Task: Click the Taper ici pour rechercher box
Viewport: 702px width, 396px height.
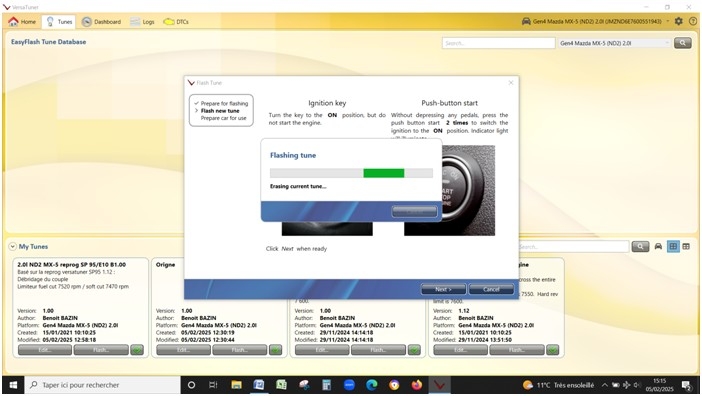Action: tap(103, 385)
